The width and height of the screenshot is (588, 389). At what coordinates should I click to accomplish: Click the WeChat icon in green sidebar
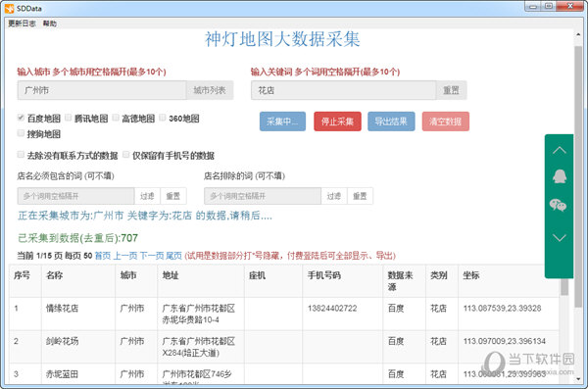point(558,205)
